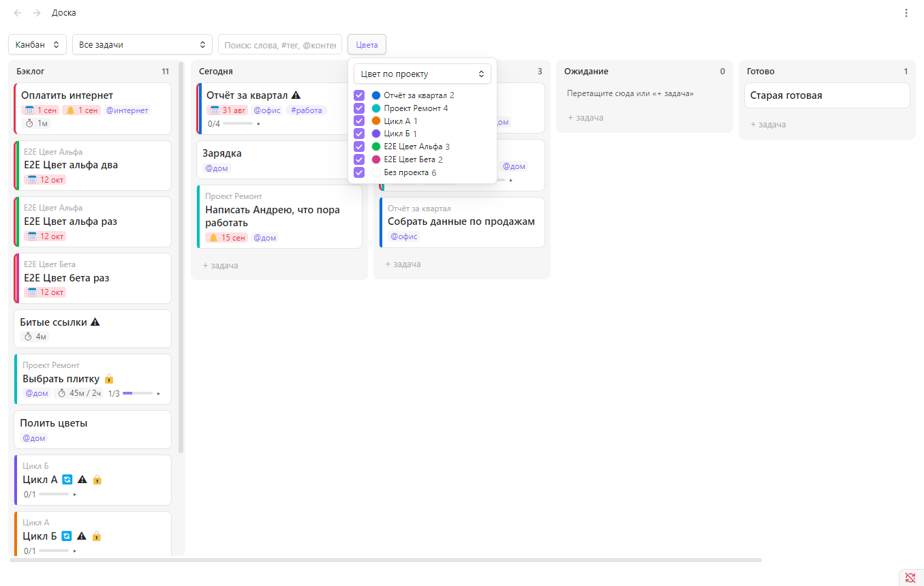Screen dimensions: 924x586
Task: Click the back arrow next to Доска
Action: click(x=18, y=13)
